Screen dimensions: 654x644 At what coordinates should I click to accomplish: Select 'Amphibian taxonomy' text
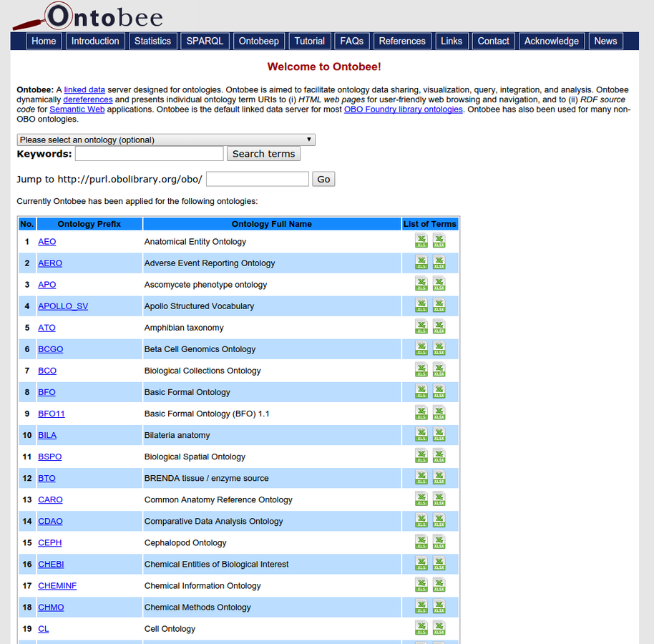coord(184,328)
